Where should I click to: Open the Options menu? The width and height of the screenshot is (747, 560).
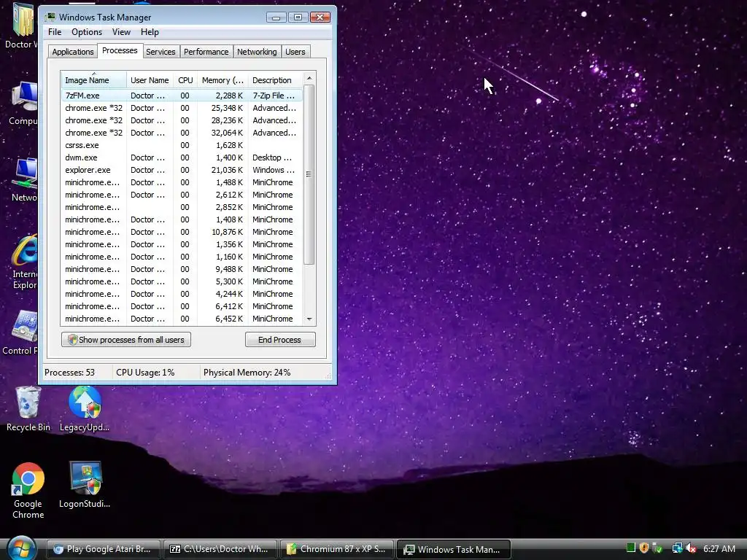87,32
